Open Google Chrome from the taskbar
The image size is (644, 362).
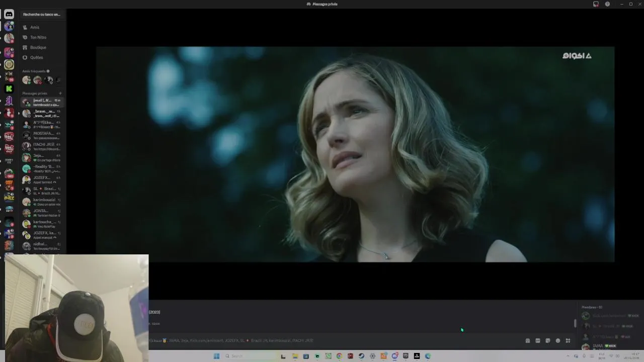339,356
